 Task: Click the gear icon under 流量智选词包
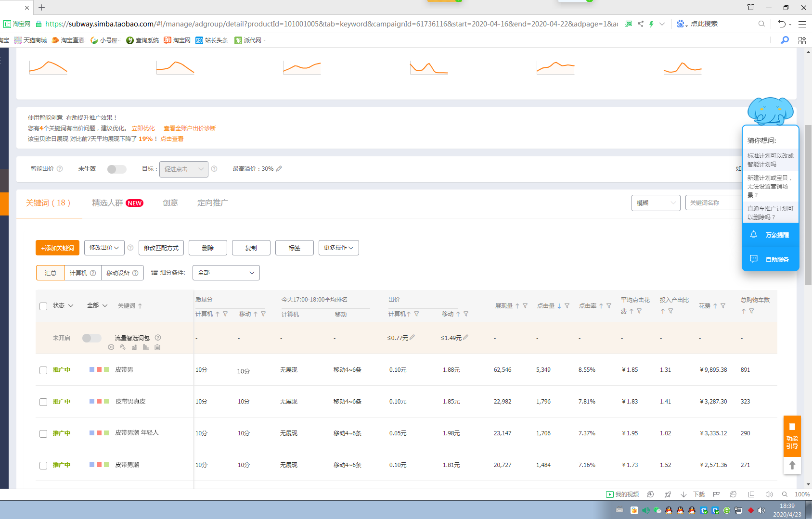pos(111,347)
